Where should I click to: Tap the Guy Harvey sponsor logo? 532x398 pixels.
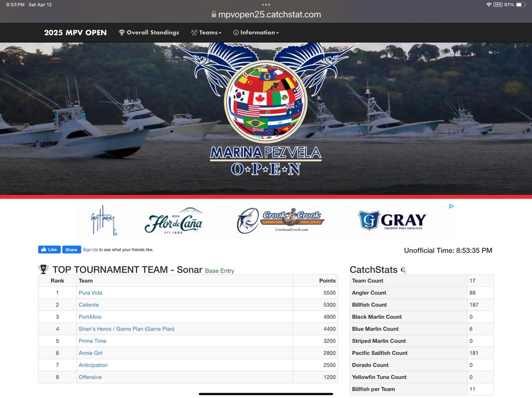[104, 221]
